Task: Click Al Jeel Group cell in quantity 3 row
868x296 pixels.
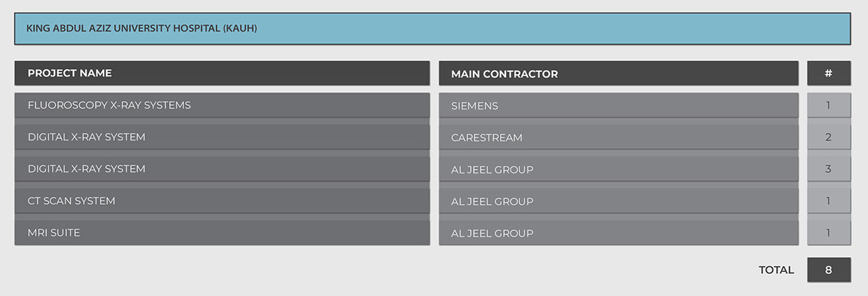Action: (x=618, y=170)
